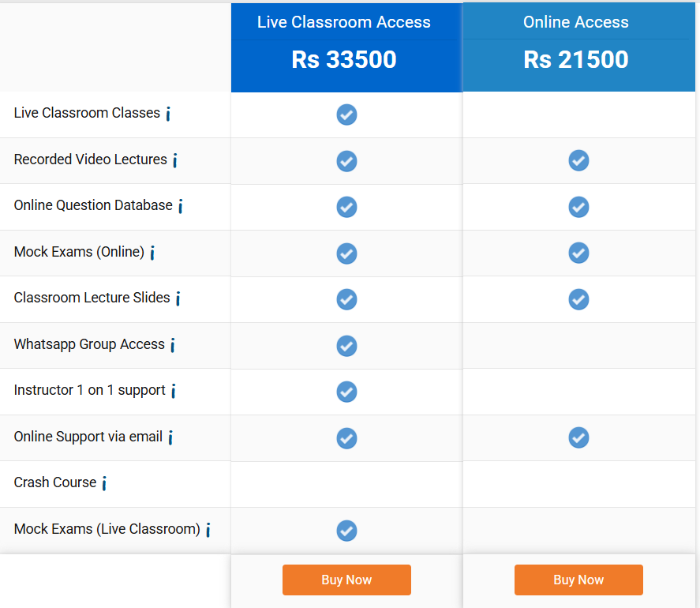Click info icon beside Mock Exams (Online)
The width and height of the screenshot is (700, 608).
152,253
